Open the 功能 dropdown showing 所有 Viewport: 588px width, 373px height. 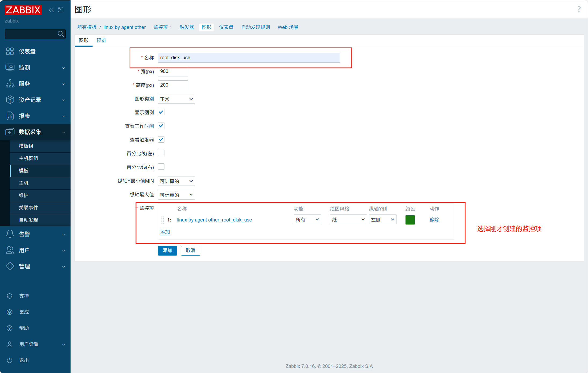pos(307,220)
